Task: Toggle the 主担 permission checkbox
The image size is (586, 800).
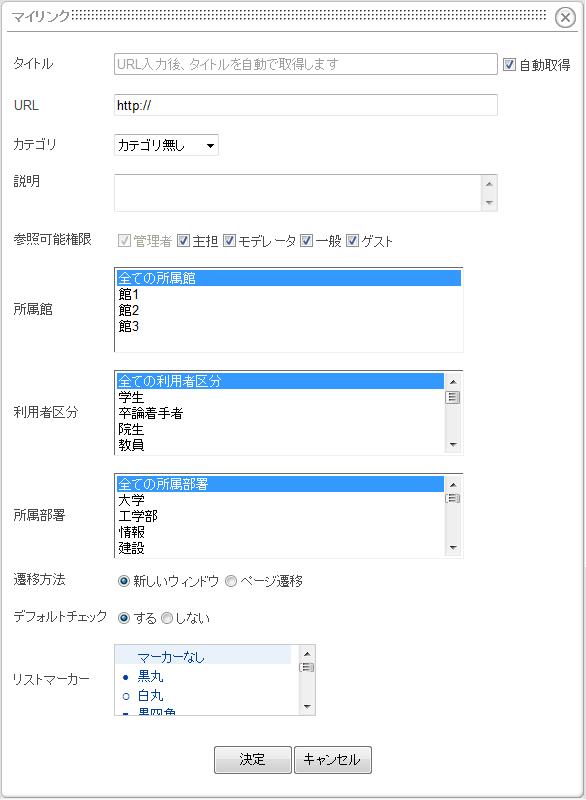Action: [183, 240]
